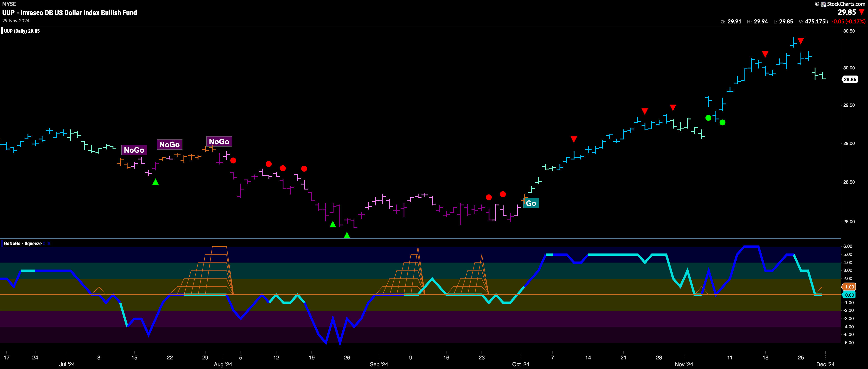This screenshot has width=868, height=369.
Task: Click the GoNoGo - Squeeze panel label
Action: pyautogui.click(x=23, y=243)
